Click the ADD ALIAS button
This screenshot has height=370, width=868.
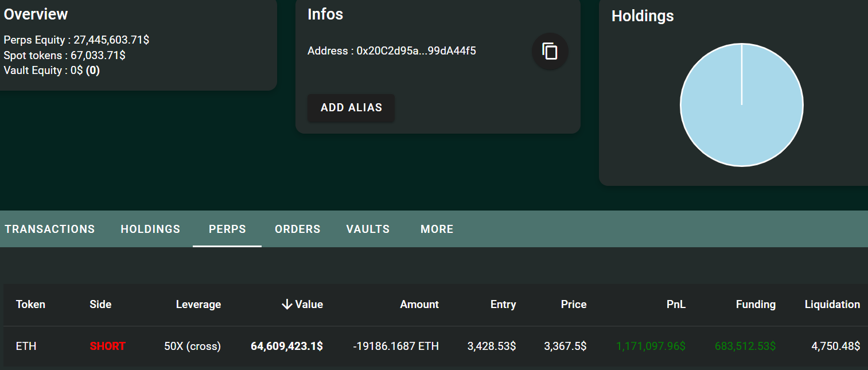(x=351, y=108)
